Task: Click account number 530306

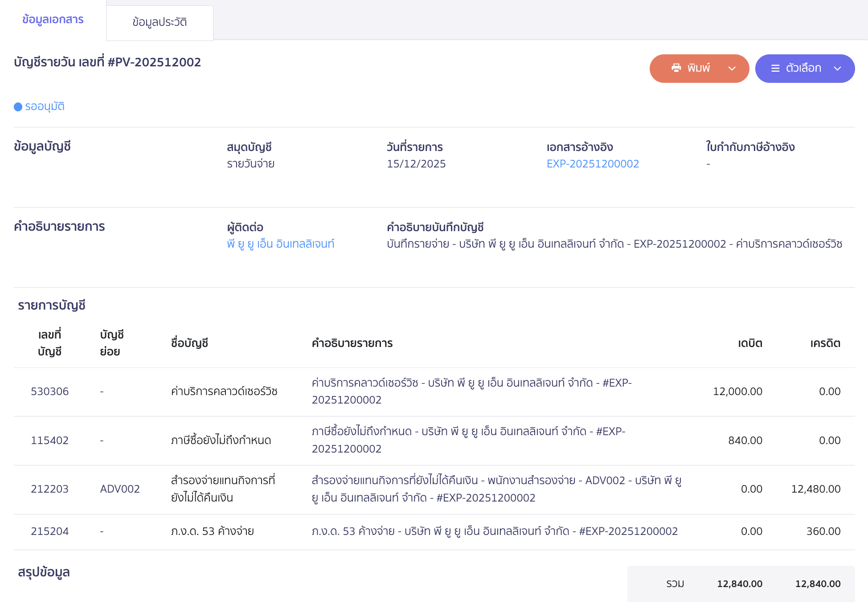Action: click(x=50, y=392)
